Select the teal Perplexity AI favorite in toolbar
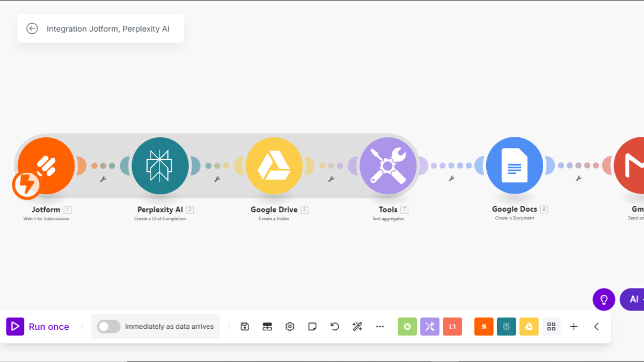The image size is (644, 362). click(x=507, y=327)
